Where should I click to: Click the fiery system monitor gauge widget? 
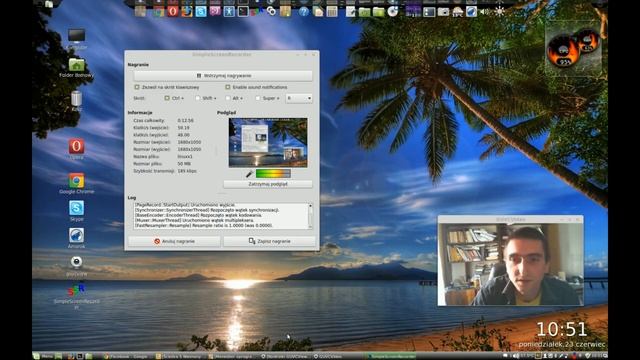573,49
